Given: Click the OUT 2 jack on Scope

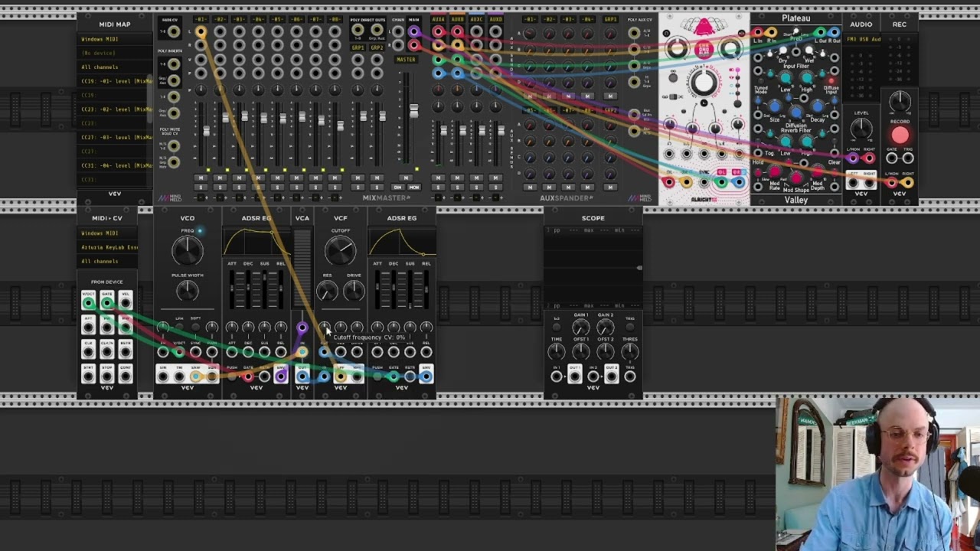Looking at the screenshot, I should click(611, 377).
